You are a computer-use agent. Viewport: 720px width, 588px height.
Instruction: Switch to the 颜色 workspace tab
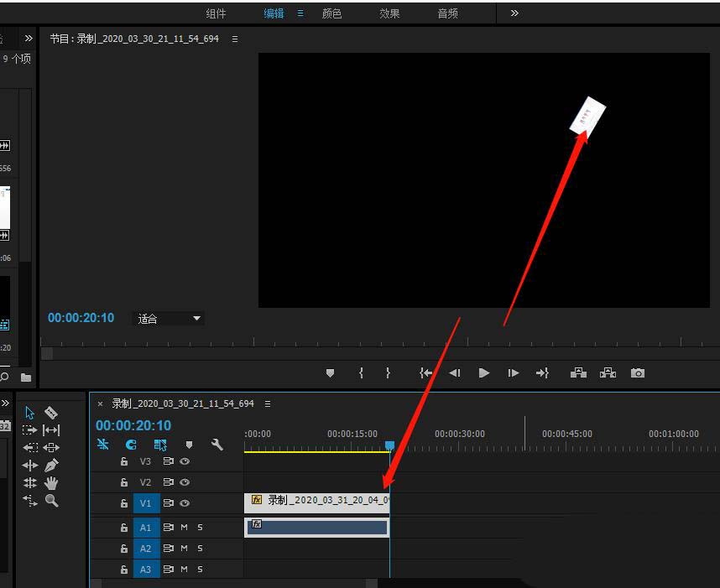(331, 13)
